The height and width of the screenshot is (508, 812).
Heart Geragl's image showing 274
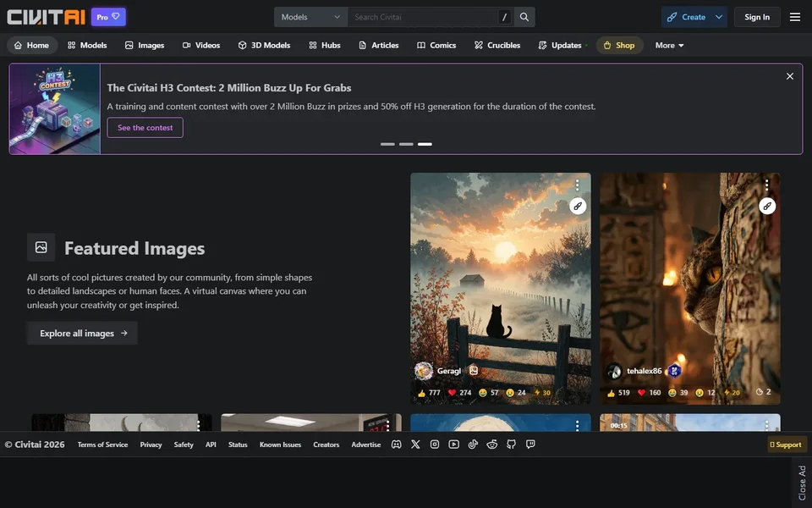pos(459,392)
